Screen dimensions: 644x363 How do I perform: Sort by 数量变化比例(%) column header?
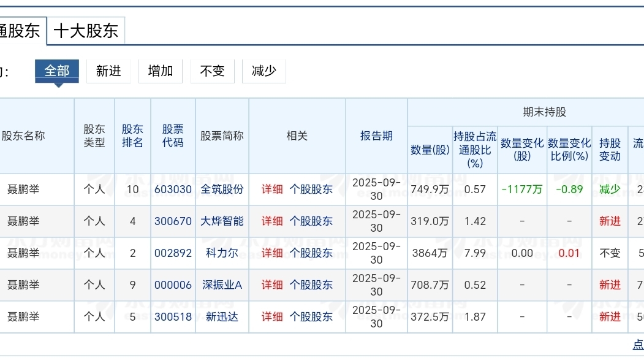[x=569, y=150]
